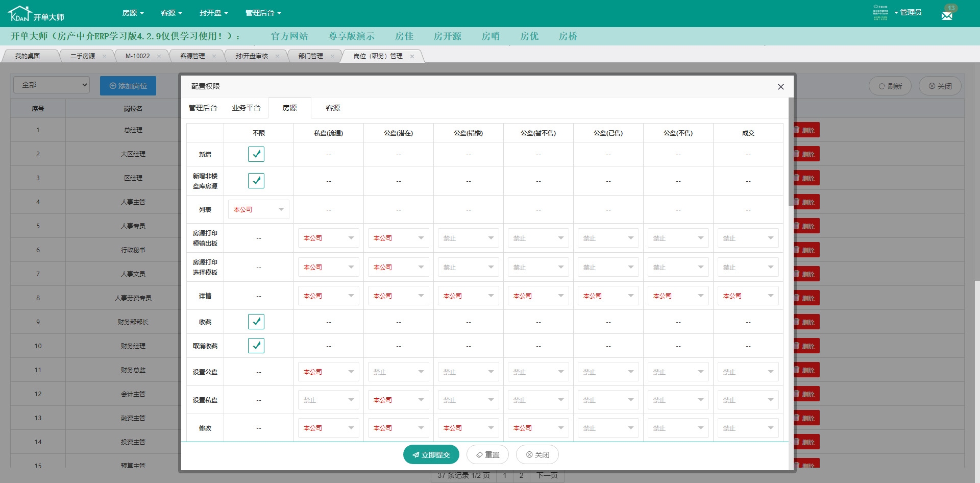Click the KDAN house logo icon

[20, 13]
